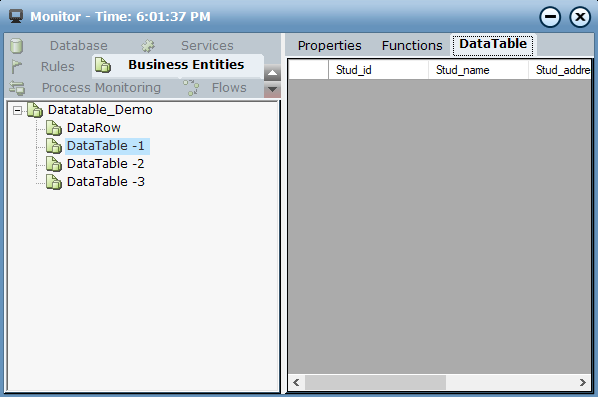The width and height of the screenshot is (598, 397).
Task: Click the Rules flag icon
Action: (x=16, y=66)
